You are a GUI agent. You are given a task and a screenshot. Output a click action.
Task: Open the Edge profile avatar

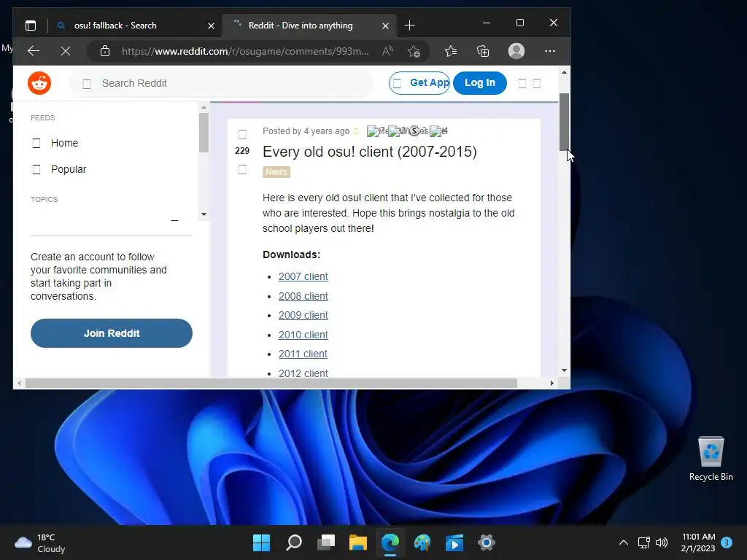pyautogui.click(x=516, y=51)
